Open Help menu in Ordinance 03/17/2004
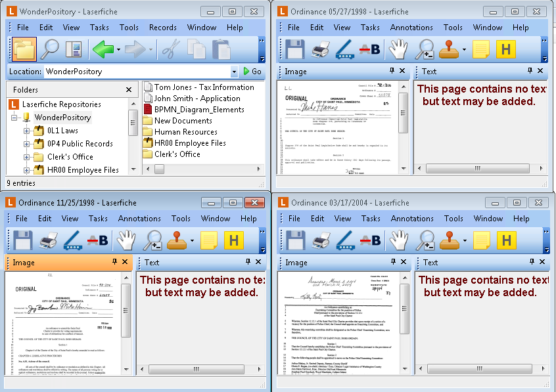556x392 pixels. point(521,219)
